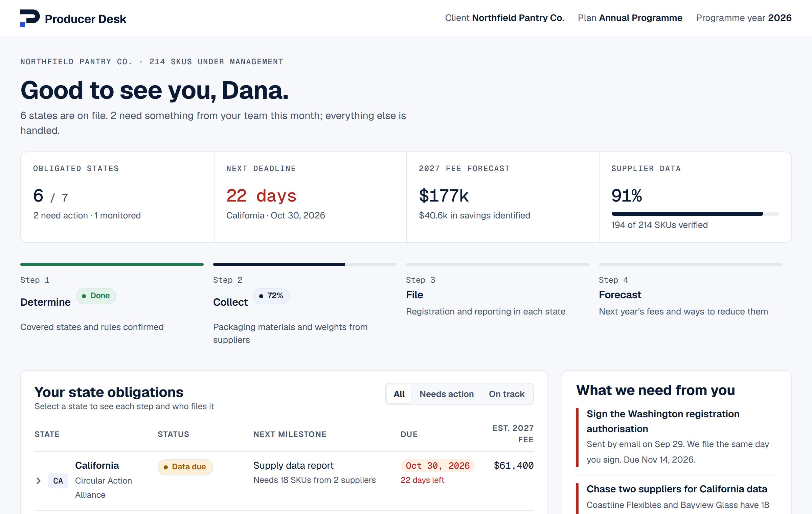Click the Done status badge
This screenshot has height=514, width=812.
(x=96, y=296)
